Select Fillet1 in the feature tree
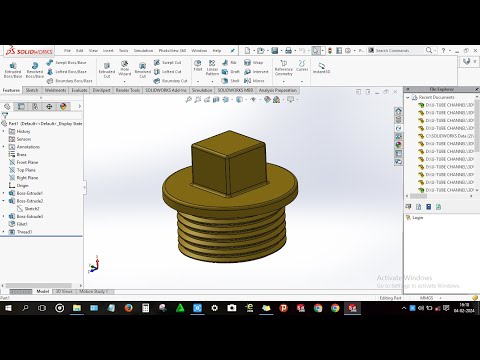Image resolution: width=480 pixels, height=360 pixels. (x=19, y=224)
